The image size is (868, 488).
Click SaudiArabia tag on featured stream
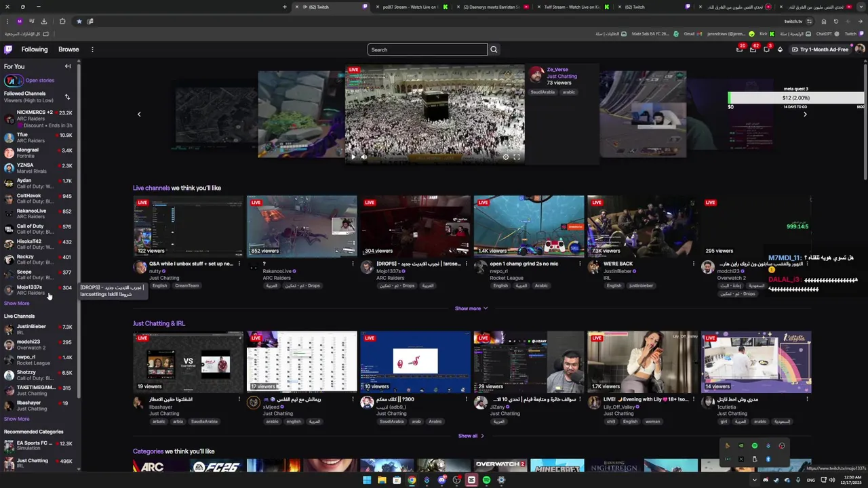[542, 91]
